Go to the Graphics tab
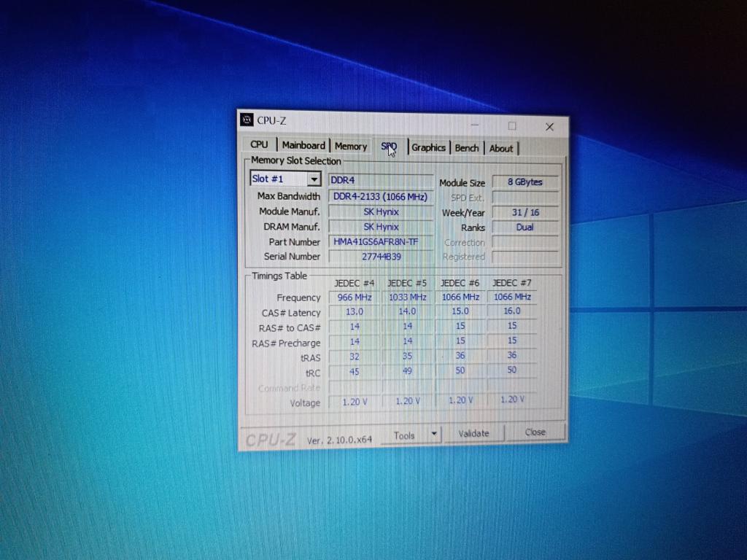Viewport: 747px width, 560px height. click(428, 148)
